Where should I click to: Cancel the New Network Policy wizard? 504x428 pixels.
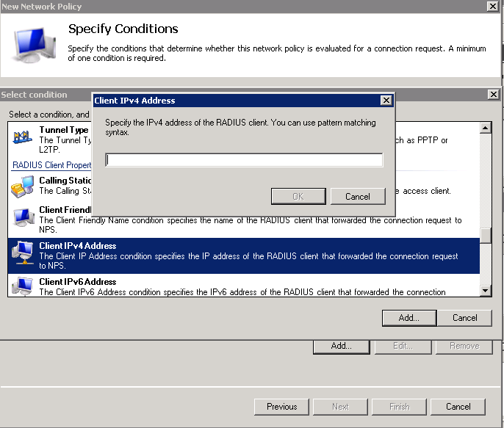(x=458, y=407)
